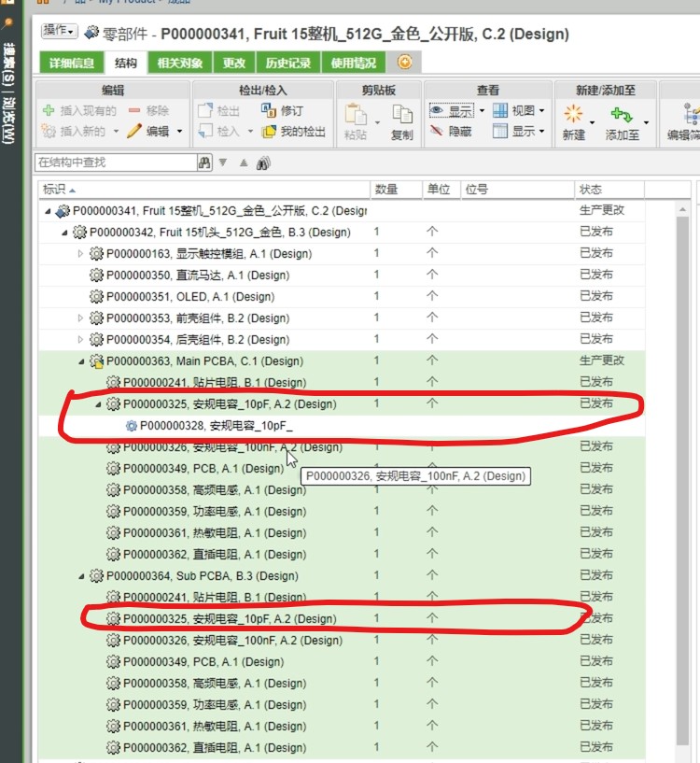Open the 检入 dropdown arrow

(250, 132)
